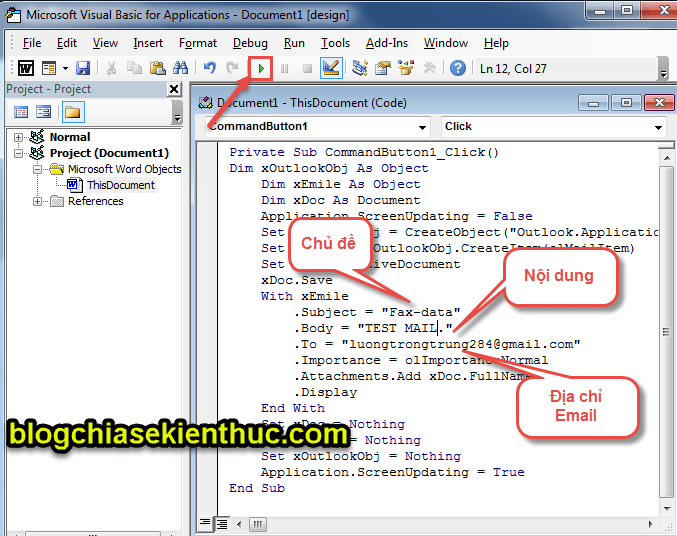This screenshot has width=677, height=536.
Task: Open the Click procedure dropdown
Action: tap(658, 127)
